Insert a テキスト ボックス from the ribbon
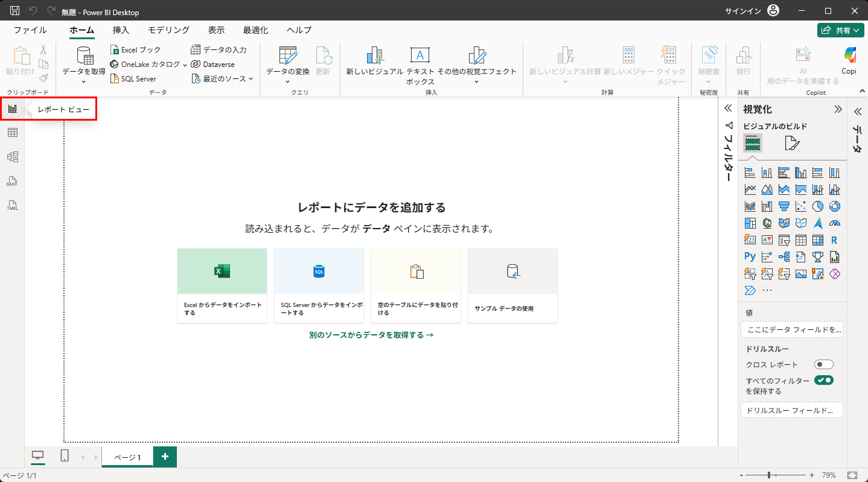The image size is (868, 482). click(x=420, y=65)
